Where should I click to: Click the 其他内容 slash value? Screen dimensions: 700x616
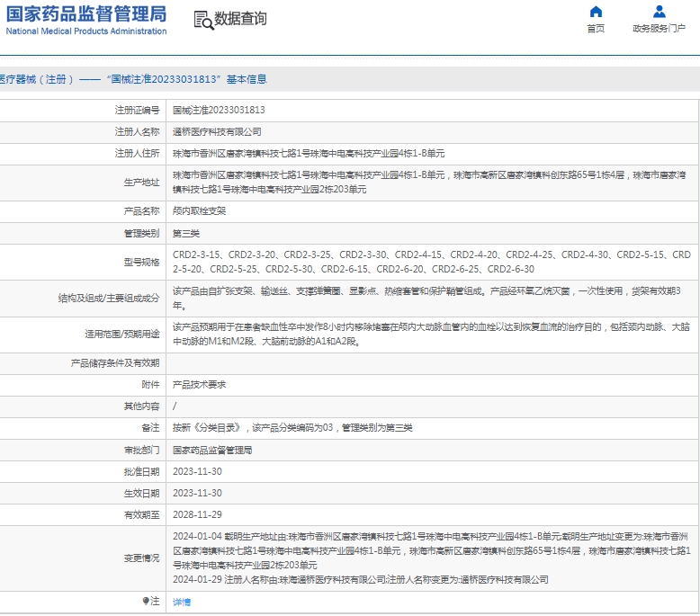175,406
